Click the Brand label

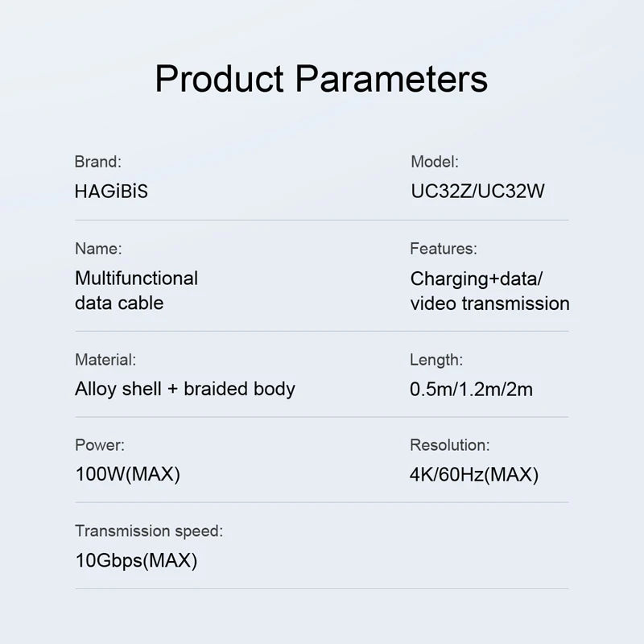(97, 162)
